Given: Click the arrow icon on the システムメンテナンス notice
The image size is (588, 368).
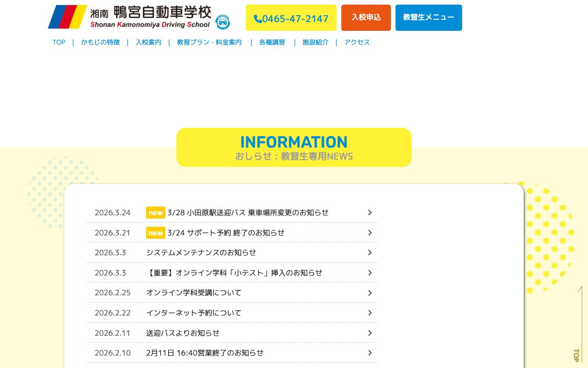Looking at the screenshot, I should tap(370, 253).
